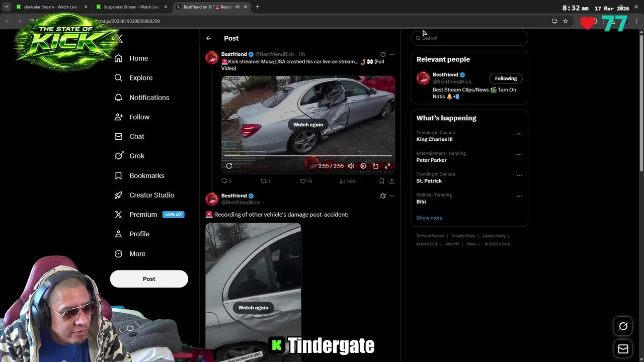644x362 pixels.
Task: Click the Post compose button
Action: [149, 279]
